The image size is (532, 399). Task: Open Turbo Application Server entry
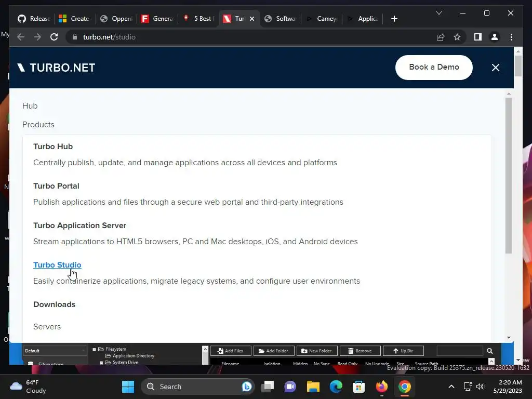coord(79,225)
